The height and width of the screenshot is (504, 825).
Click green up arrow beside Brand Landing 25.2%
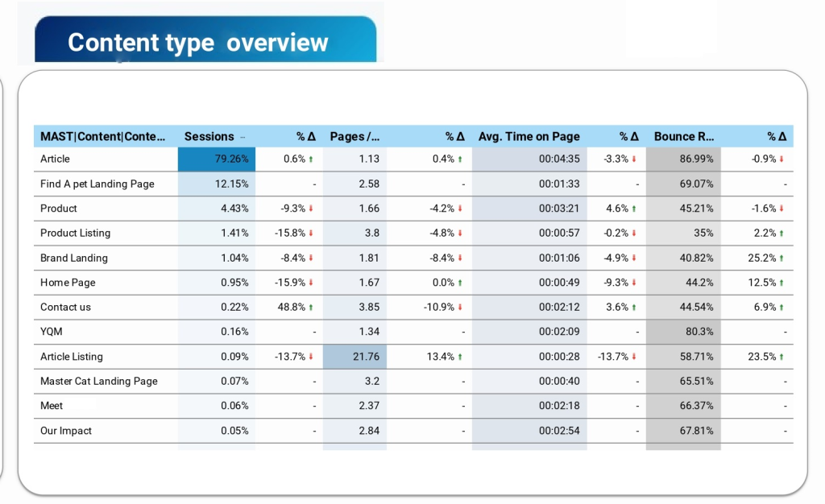click(x=781, y=258)
